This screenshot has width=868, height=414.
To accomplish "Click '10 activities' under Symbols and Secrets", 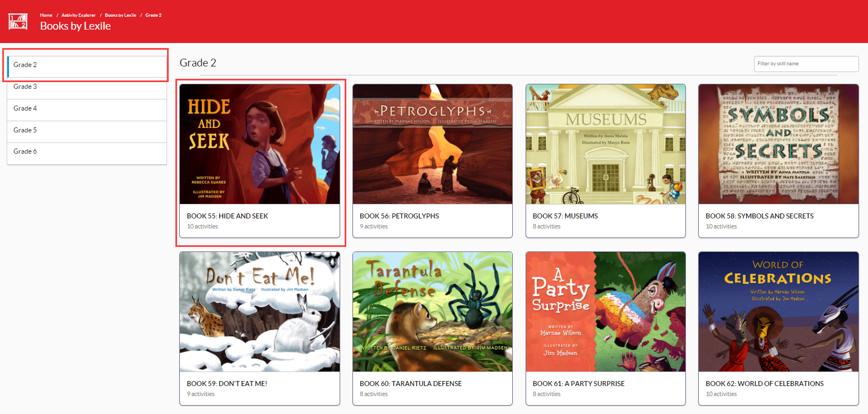I will point(721,226).
